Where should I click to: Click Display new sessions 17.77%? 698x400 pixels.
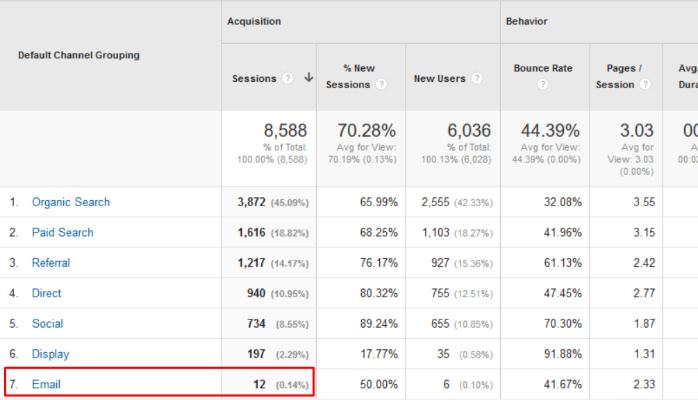pyautogui.click(x=379, y=354)
